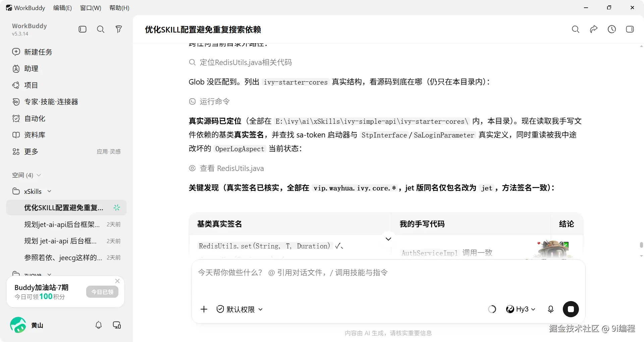Toggle the sidebar panel icon
Screen dimensions: 644x342
pyautogui.click(x=83, y=29)
